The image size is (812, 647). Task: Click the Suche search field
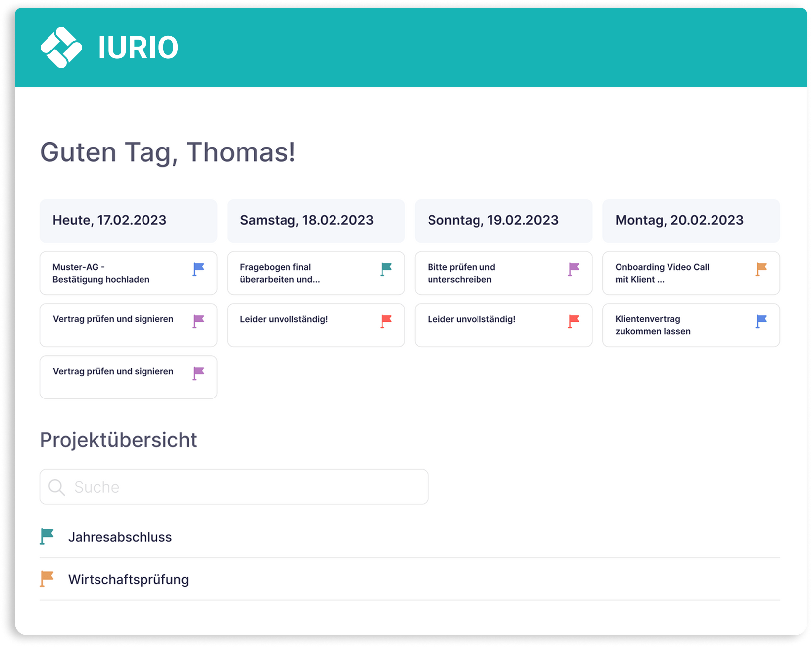(234, 487)
